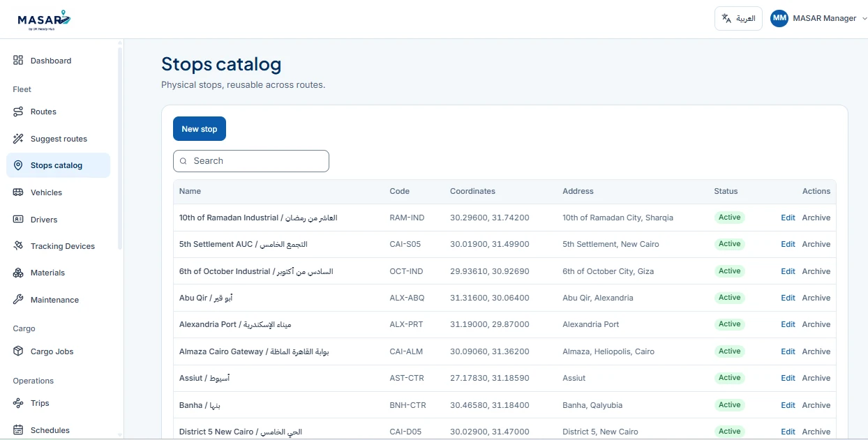Open the Materials section
Viewport: 868px width, 440px height.
pos(58,273)
